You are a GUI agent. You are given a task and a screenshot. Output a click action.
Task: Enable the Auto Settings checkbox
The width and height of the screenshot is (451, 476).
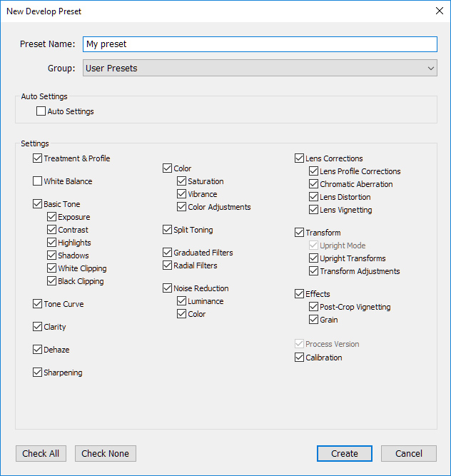point(41,111)
